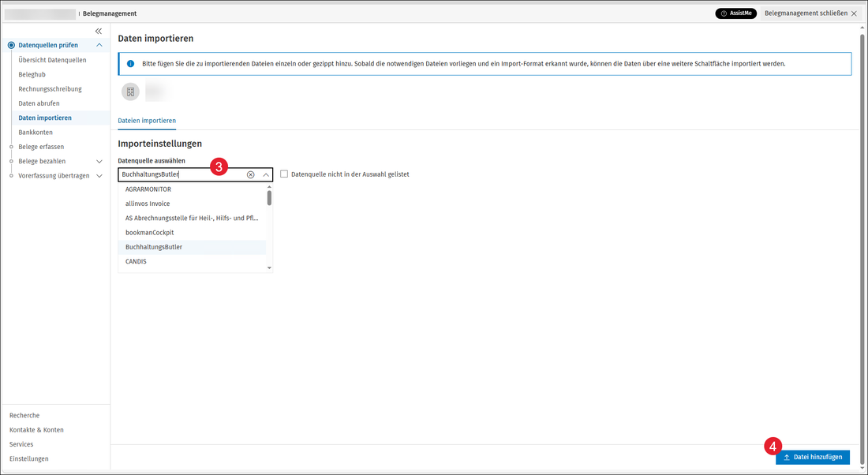Open Services in the bottom menu
Screen dimensions: 868x475
tap(21, 444)
